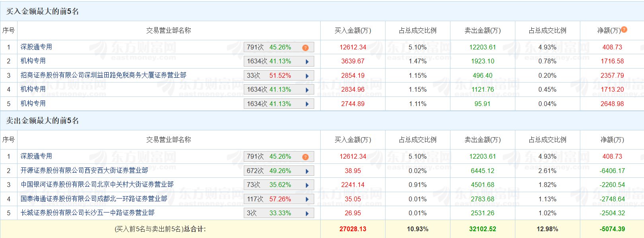Expand the 开源证券 672次 49.26% details arrow
Viewport: 644px width, 238px height.
click(x=307, y=171)
